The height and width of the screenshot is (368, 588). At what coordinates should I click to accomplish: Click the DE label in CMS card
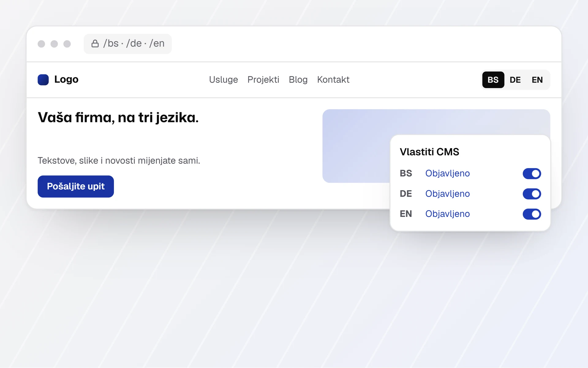point(406,194)
